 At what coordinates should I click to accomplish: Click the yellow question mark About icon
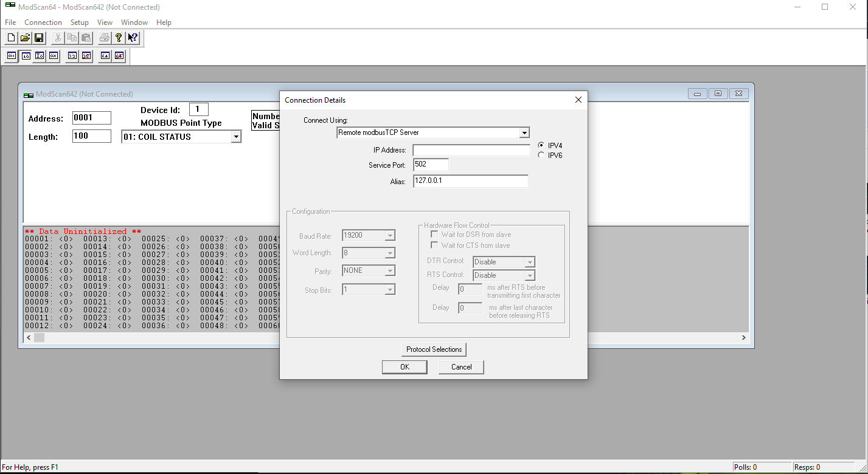(x=119, y=38)
